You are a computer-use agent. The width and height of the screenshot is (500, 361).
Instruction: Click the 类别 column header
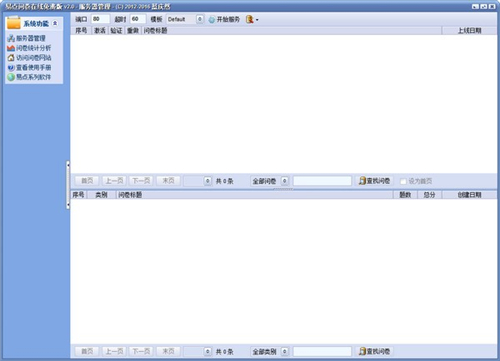101,195
